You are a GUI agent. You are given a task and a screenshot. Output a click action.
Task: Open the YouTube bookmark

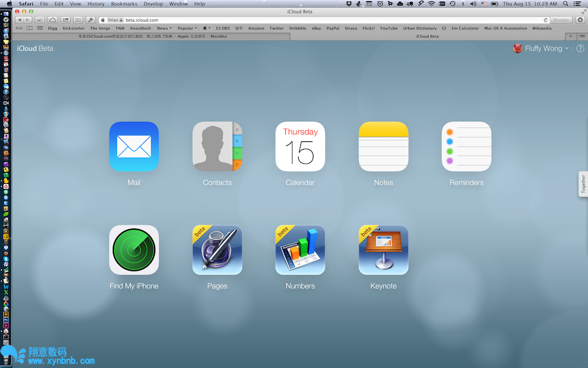(389, 28)
